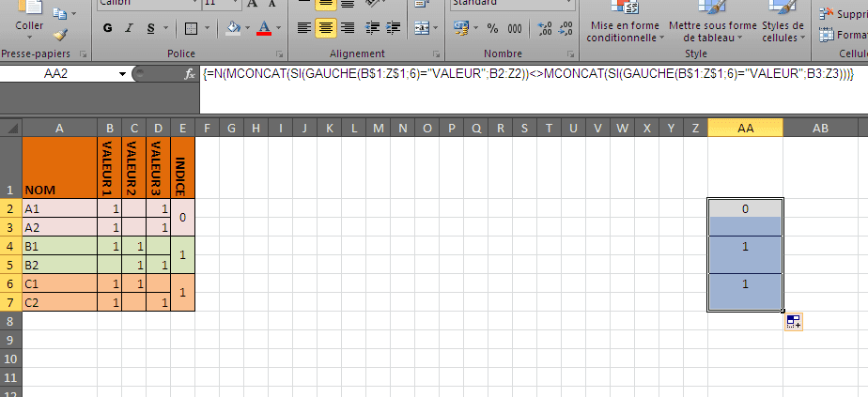The height and width of the screenshot is (397, 868).
Task: Align text left
Action: click(304, 27)
